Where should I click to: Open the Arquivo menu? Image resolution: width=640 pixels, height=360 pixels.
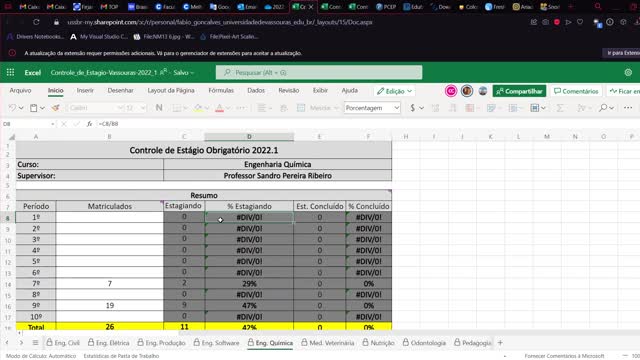click(20, 90)
